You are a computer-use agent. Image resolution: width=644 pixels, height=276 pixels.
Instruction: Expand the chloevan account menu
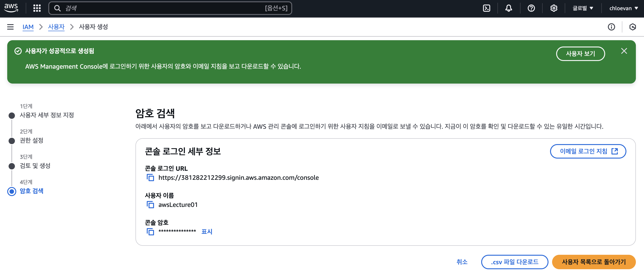tap(623, 8)
